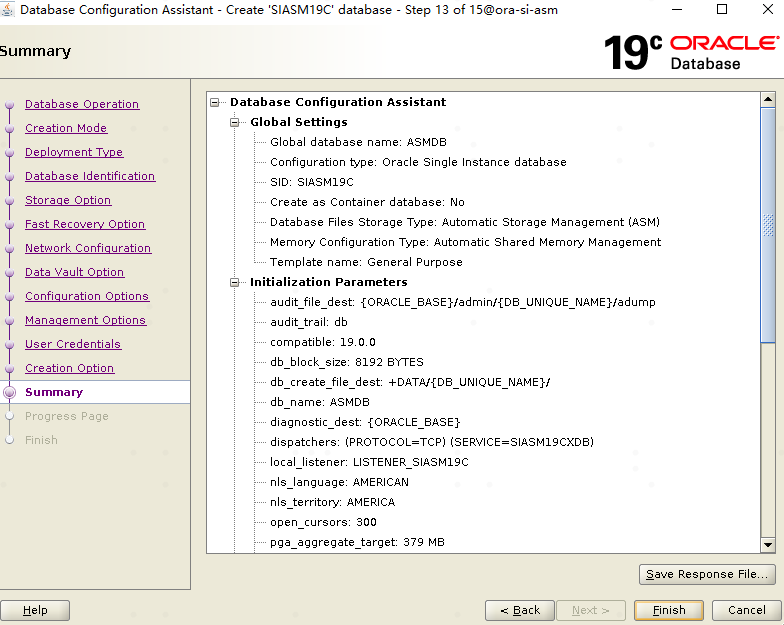Open the Storage Option step
Image resolution: width=784 pixels, height=625 pixels.
coord(68,200)
